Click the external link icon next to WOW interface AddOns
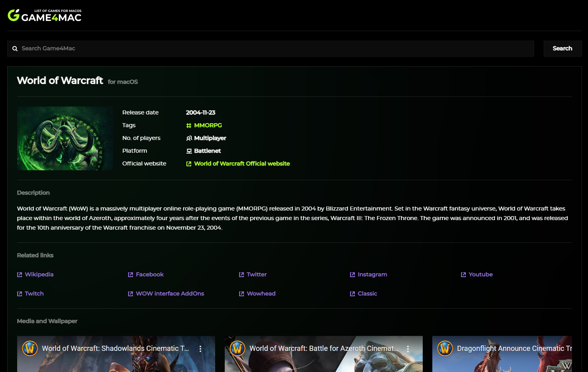The image size is (588, 372). [131, 294]
